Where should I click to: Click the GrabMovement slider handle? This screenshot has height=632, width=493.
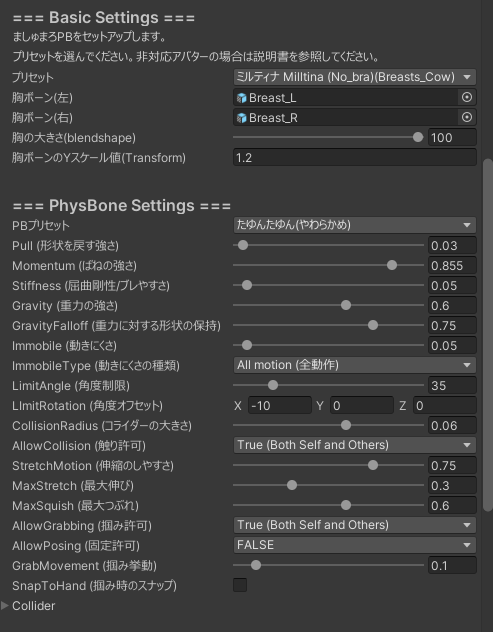256,565
